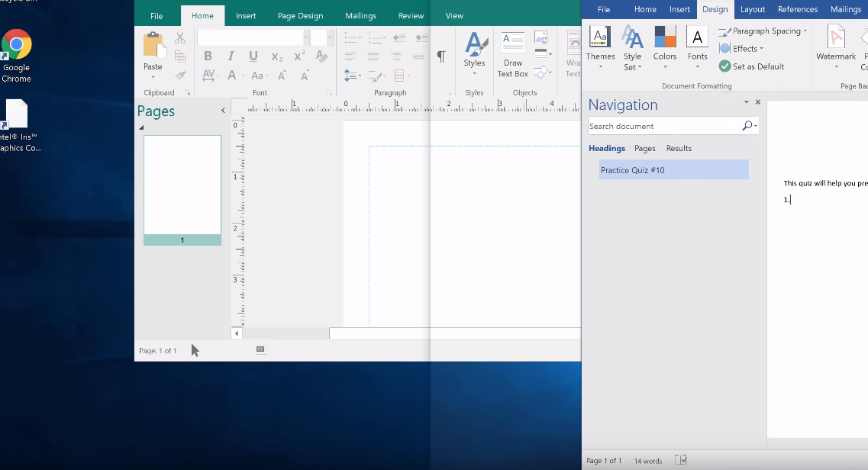Image resolution: width=868 pixels, height=470 pixels.
Task: Click Set as Default in Word
Action: click(x=752, y=66)
